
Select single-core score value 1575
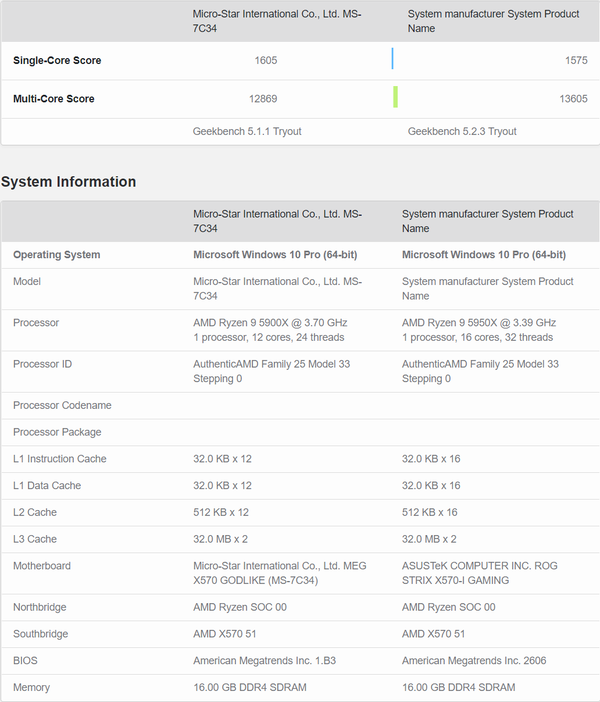pyautogui.click(x=576, y=60)
